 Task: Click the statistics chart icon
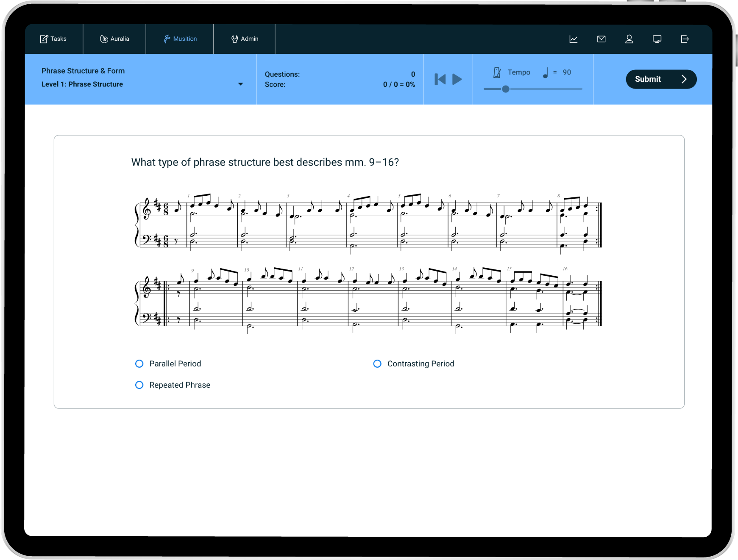[573, 39]
